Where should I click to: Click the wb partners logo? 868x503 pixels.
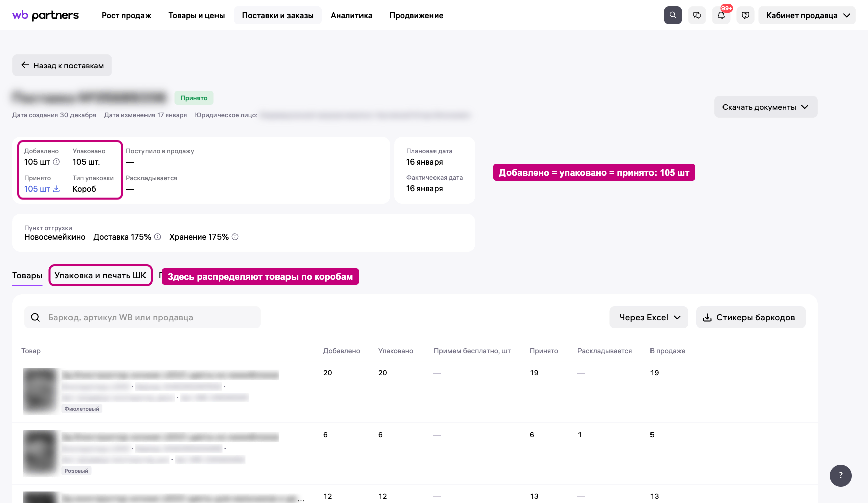(45, 15)
